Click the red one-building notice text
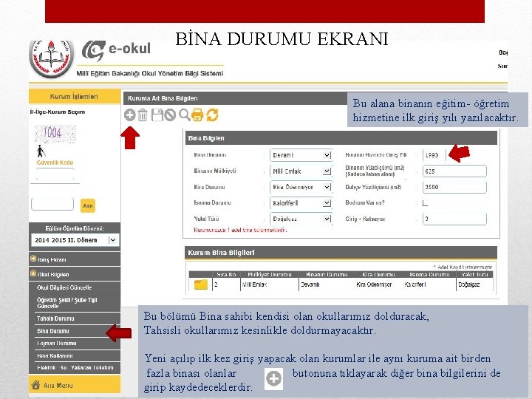The image size is (532, 399). click(x=240, y=230)
